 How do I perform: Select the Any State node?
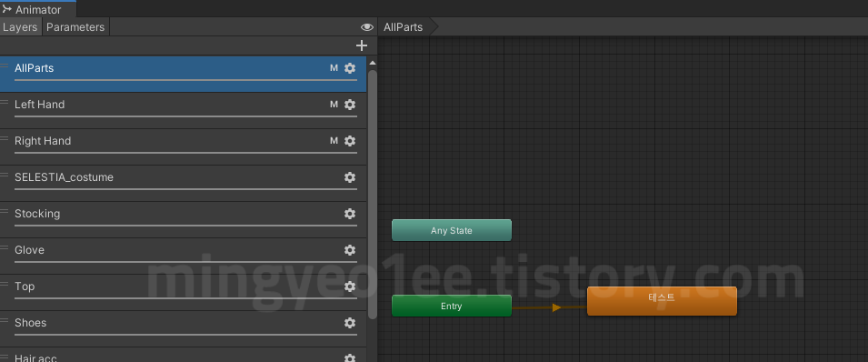(x=452, y=231)
